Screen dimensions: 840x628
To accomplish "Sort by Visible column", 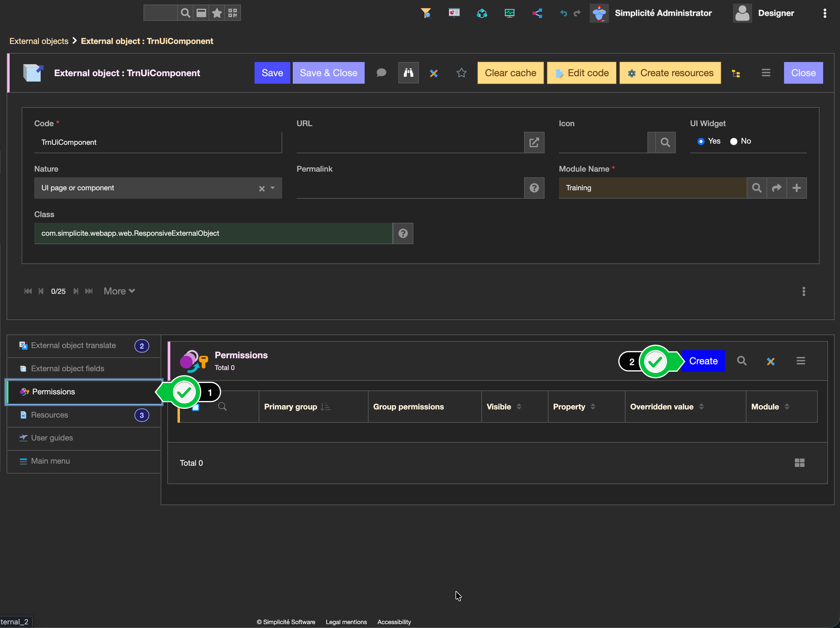I will coord(519,406).
